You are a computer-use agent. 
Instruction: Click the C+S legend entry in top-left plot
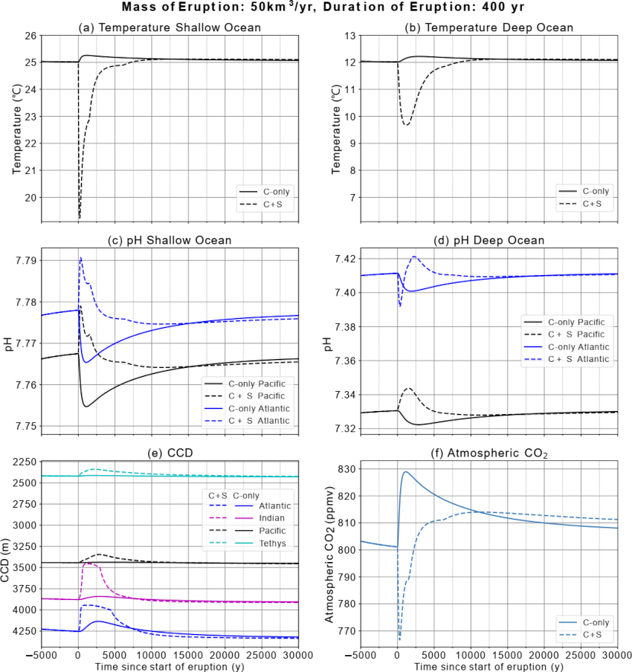click(271, 204)
